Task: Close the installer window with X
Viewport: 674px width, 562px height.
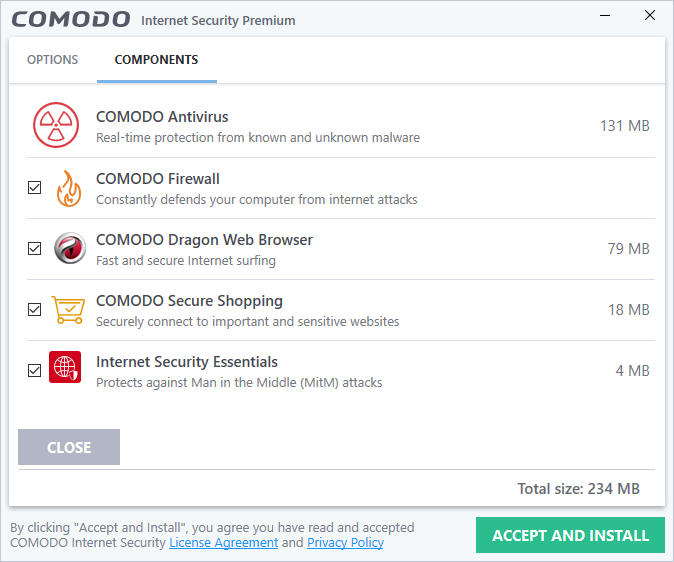Action: [650, 15]
